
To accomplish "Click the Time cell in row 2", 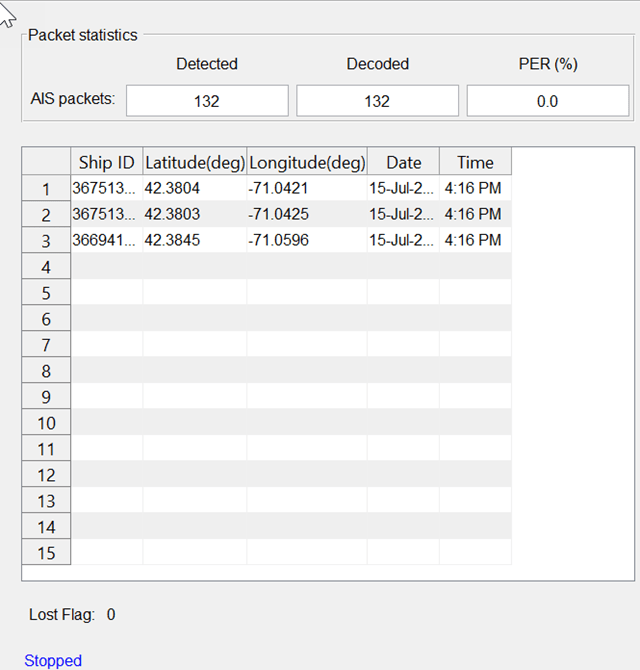I will point(475,214).
